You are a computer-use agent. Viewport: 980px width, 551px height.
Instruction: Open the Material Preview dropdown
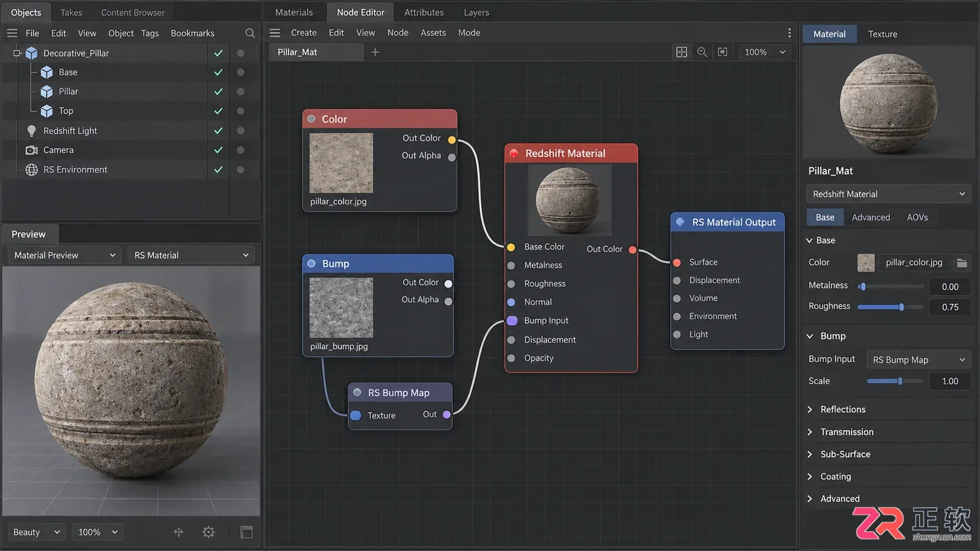[65, 255]
